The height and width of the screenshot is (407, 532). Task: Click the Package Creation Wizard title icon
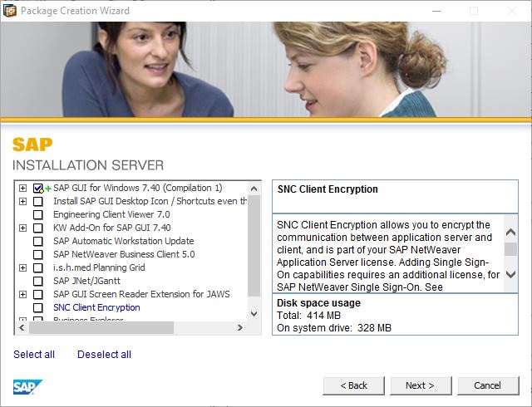point(9,11)
